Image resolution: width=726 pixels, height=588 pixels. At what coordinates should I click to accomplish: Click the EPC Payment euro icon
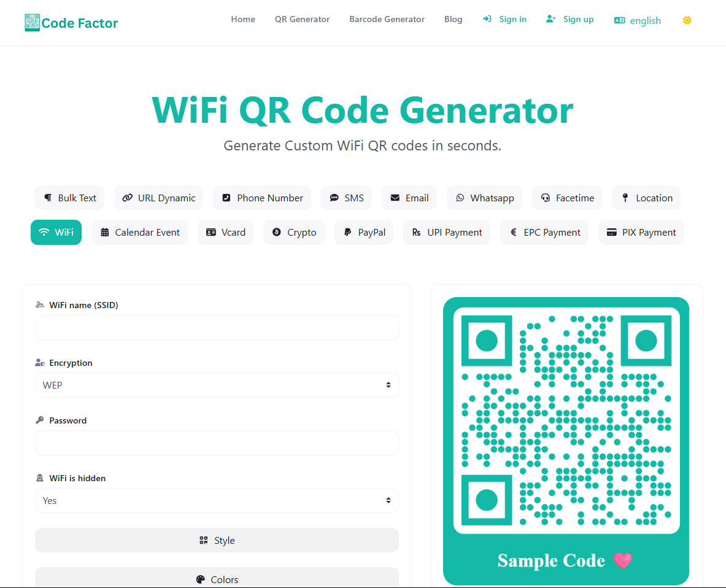(514, 233)
